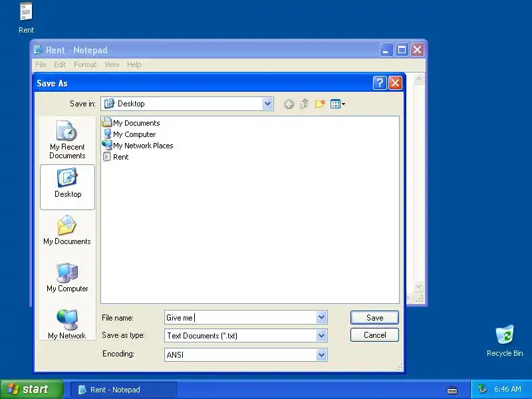Screen dimensions: 532x399
Task: Open the File menu in Notepad
Action: [41, 65]
